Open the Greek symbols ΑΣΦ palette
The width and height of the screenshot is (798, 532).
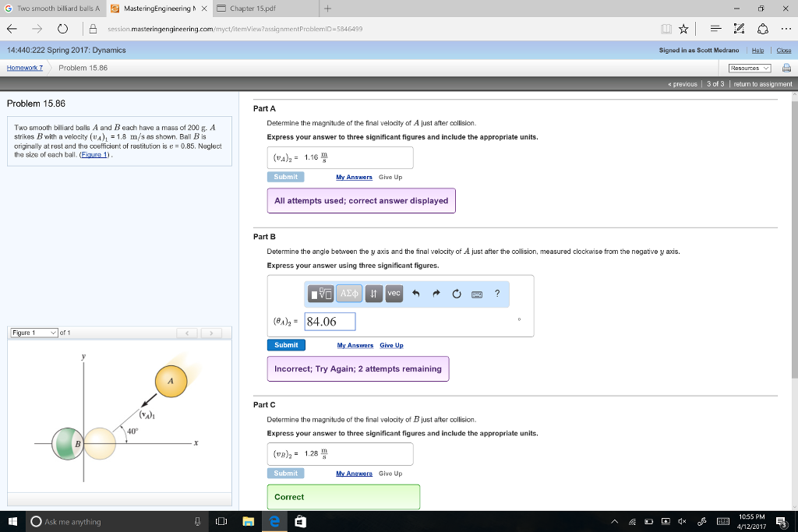(348, 294)
